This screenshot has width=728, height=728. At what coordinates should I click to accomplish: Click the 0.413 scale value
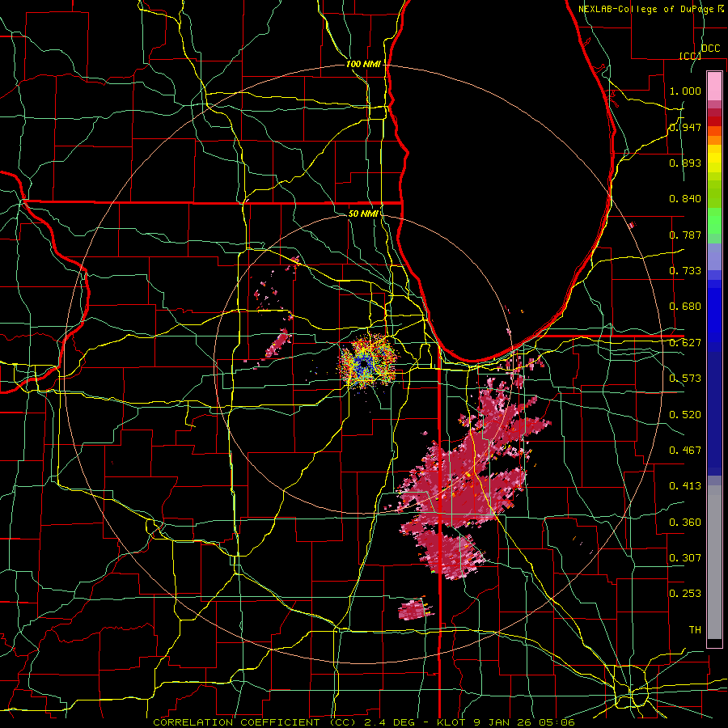click(x=685, y=486)
